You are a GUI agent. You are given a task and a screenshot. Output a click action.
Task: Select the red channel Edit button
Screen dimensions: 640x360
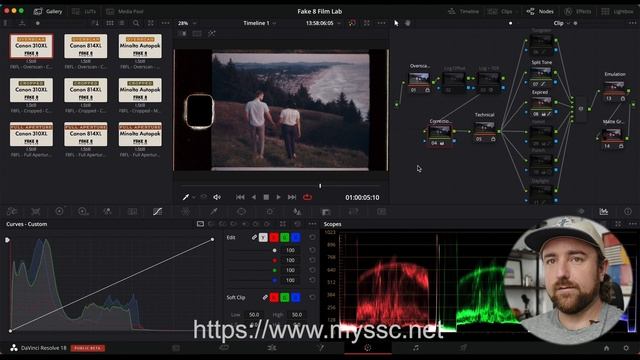274,237
